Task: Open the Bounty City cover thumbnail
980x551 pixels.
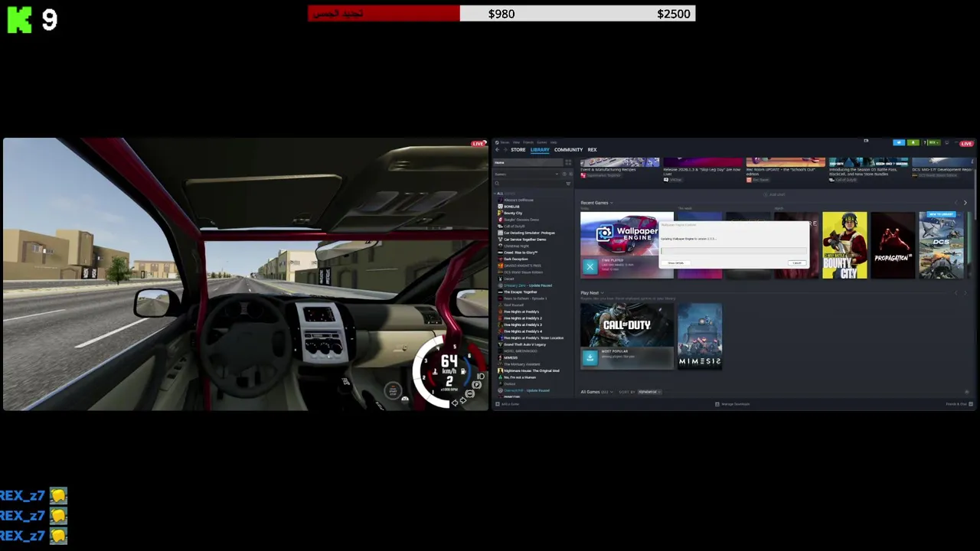Action: (844, 245)
